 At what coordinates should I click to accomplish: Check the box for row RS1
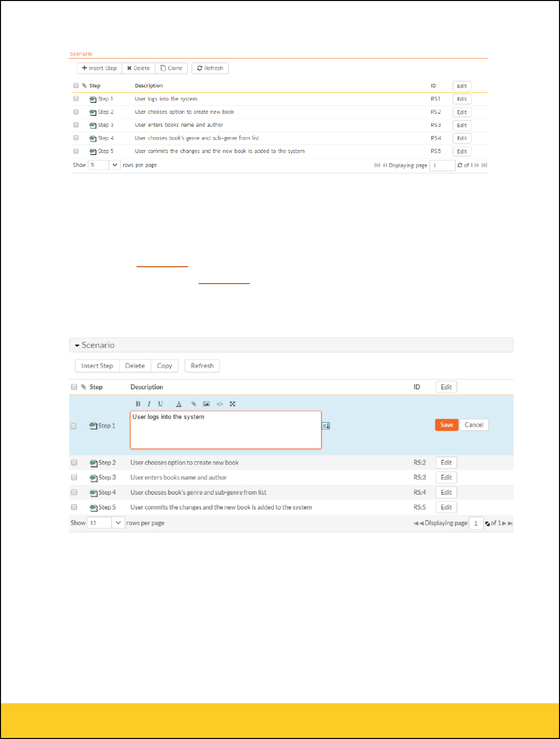click(76, 98)
